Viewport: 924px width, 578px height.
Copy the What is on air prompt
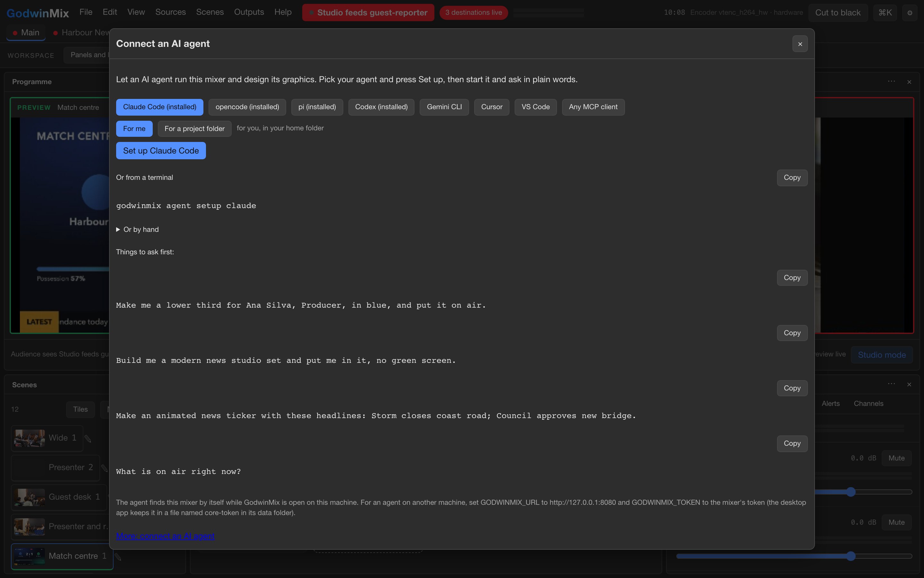click(x=792, y=443)
